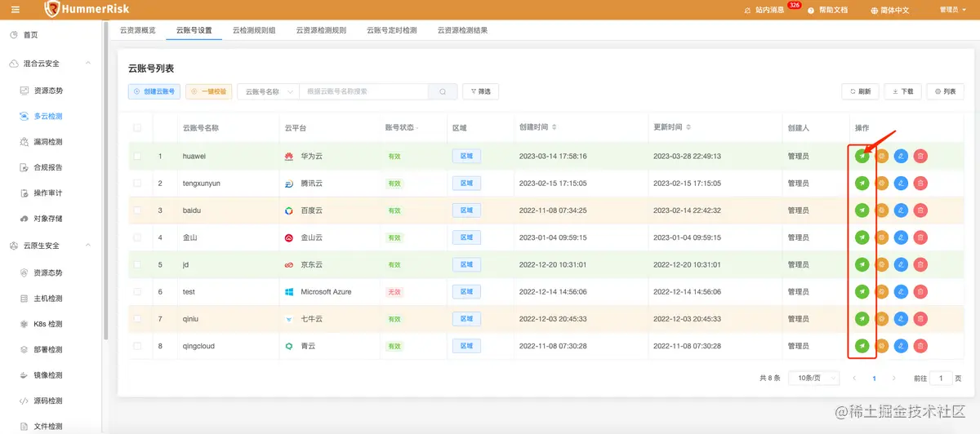This screenshot has height=434, width=980.
Task: Click the orange verify icon for tengxunyun
Action: click(881, 184)
